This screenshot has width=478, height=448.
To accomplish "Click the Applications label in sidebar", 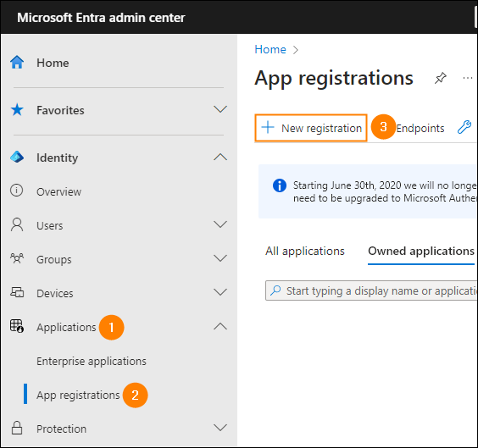I will click(66, 328).
